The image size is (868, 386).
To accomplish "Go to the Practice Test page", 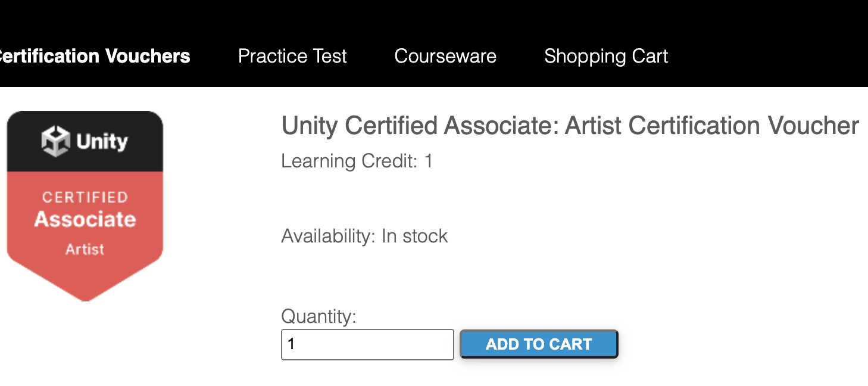I will point(292,56).
